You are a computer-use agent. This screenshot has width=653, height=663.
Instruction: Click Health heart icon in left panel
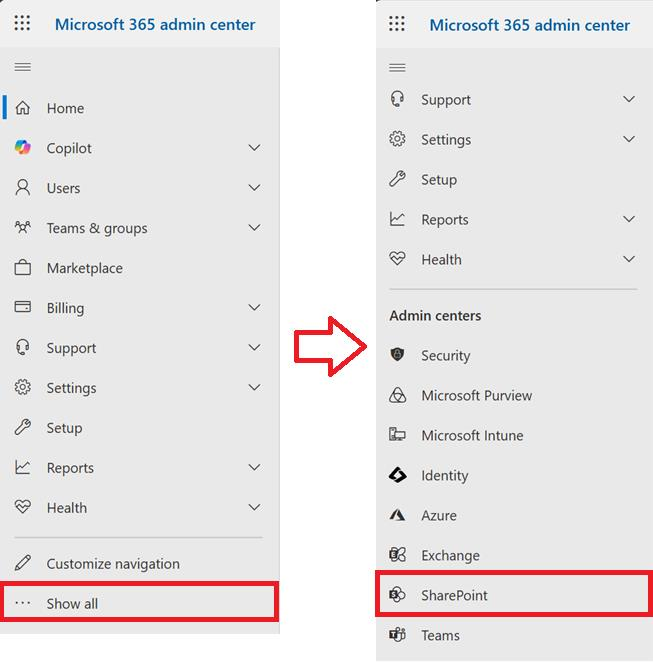tap(22, 507)
